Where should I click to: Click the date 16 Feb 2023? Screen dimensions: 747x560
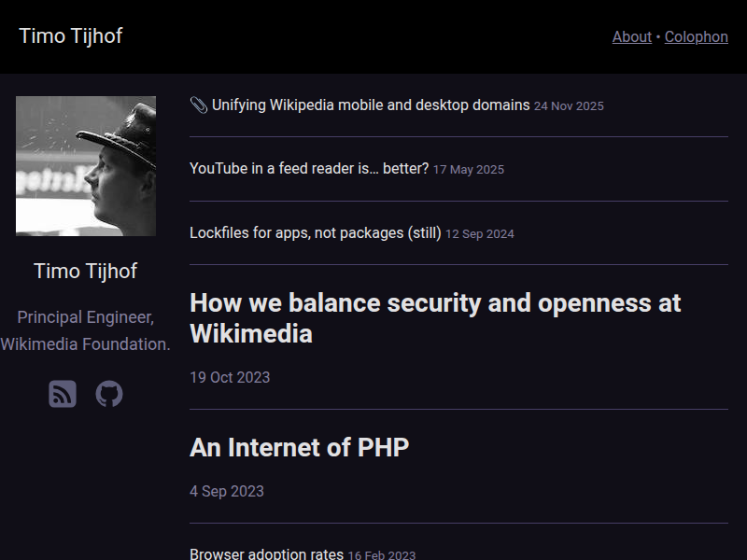[382, 555]
